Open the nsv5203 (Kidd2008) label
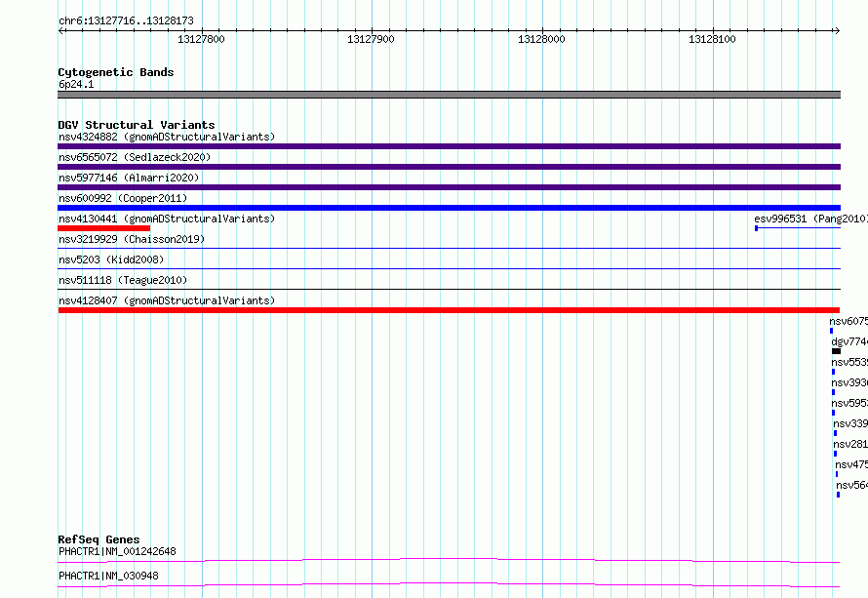Viewport: 868px width, 598px height. click(x=111, y=259)
